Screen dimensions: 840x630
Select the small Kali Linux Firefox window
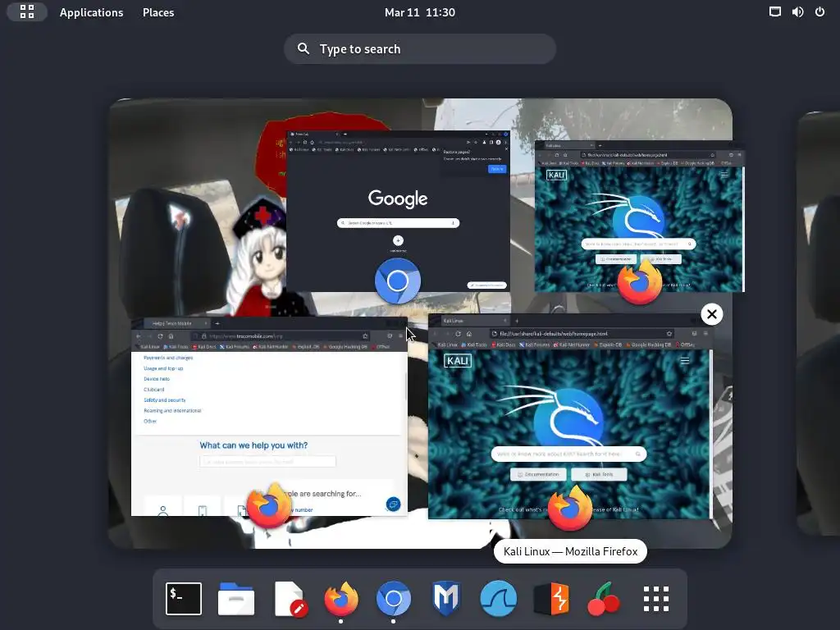point(639,217)
